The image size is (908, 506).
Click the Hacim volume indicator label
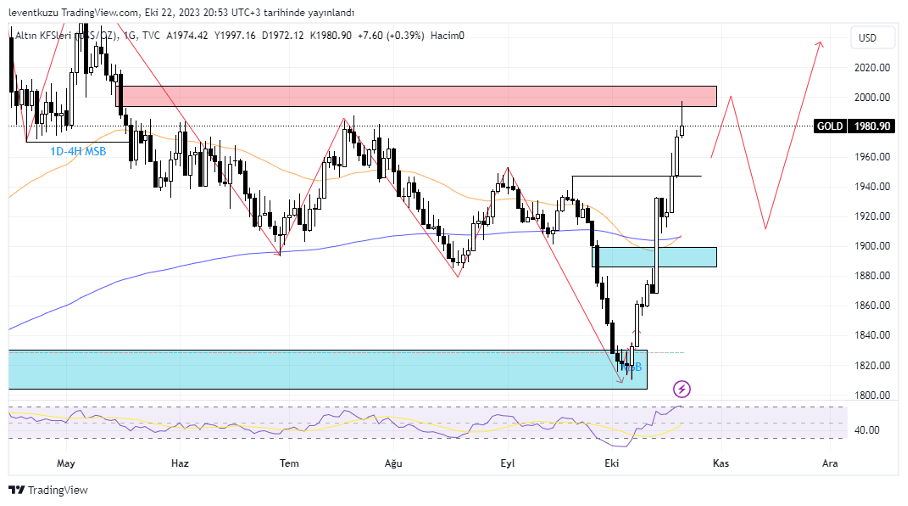447,36
